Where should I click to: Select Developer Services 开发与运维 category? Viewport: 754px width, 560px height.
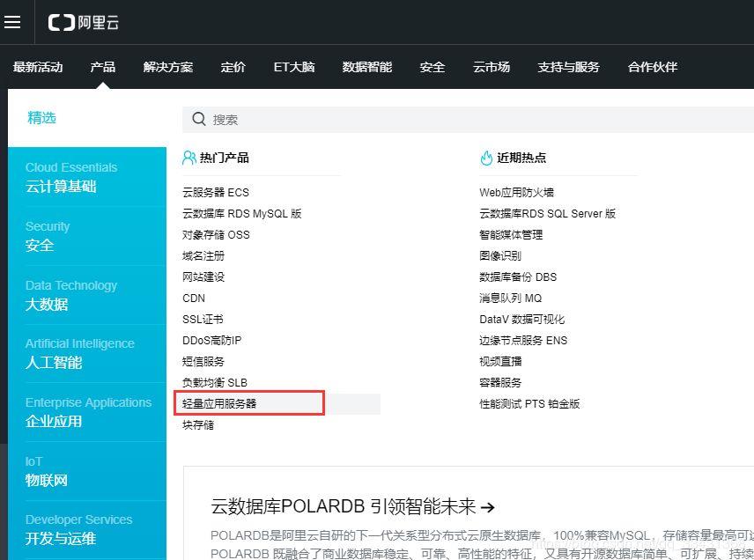coord(87,530)
